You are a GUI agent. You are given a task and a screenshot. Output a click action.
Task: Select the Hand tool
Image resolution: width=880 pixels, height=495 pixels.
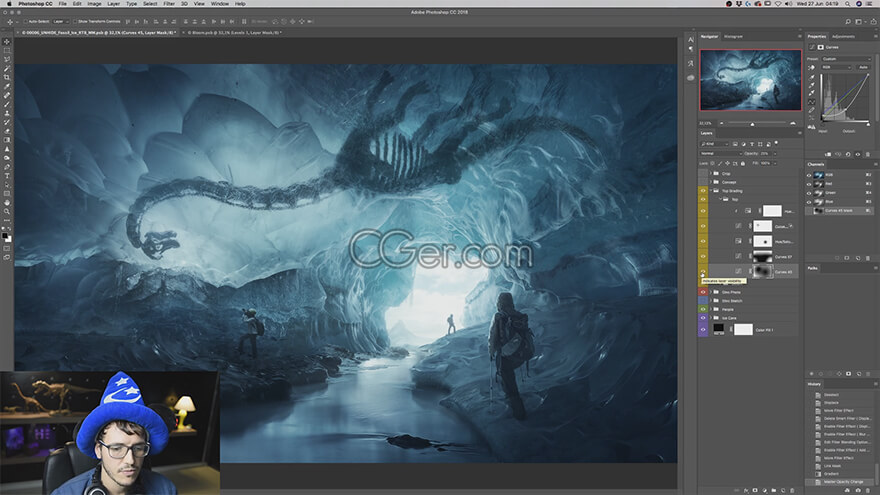pyautogui.click(x=7, y=203)
